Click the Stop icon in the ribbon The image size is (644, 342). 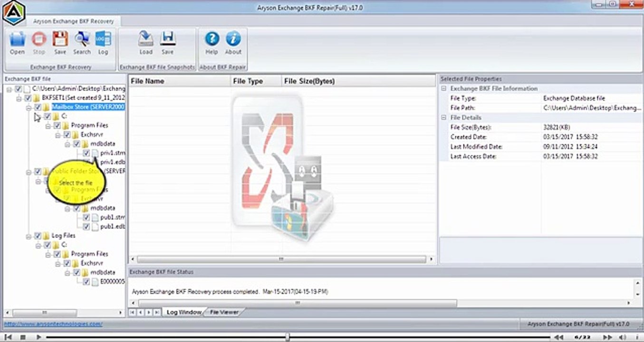tap(39, 40)
